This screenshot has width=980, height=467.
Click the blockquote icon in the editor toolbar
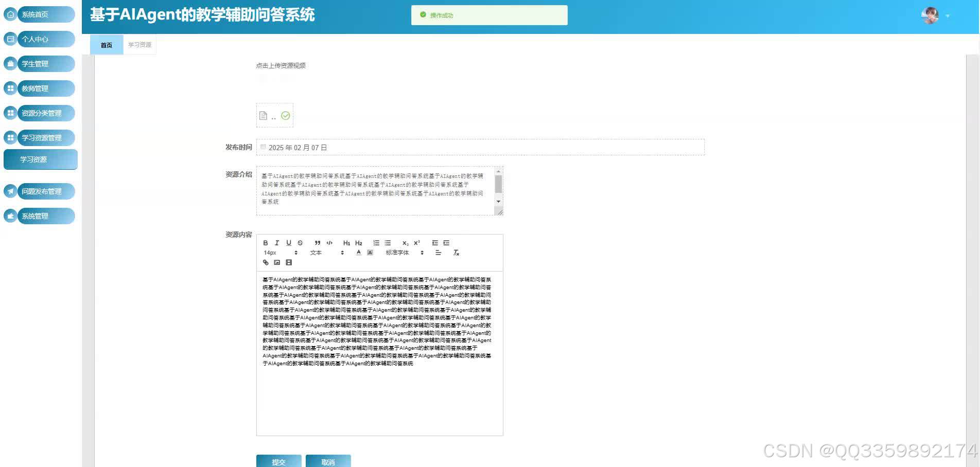[318, 242]
